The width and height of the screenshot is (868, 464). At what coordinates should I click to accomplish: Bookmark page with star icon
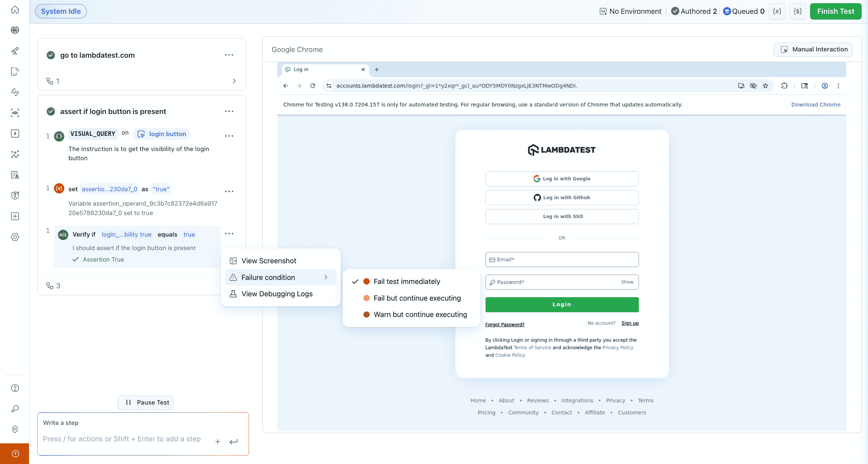[765, 86]
